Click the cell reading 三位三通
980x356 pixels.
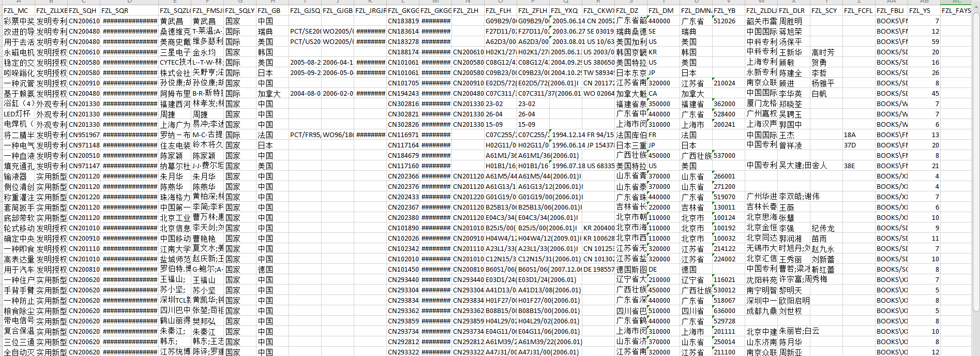(19, 342)
